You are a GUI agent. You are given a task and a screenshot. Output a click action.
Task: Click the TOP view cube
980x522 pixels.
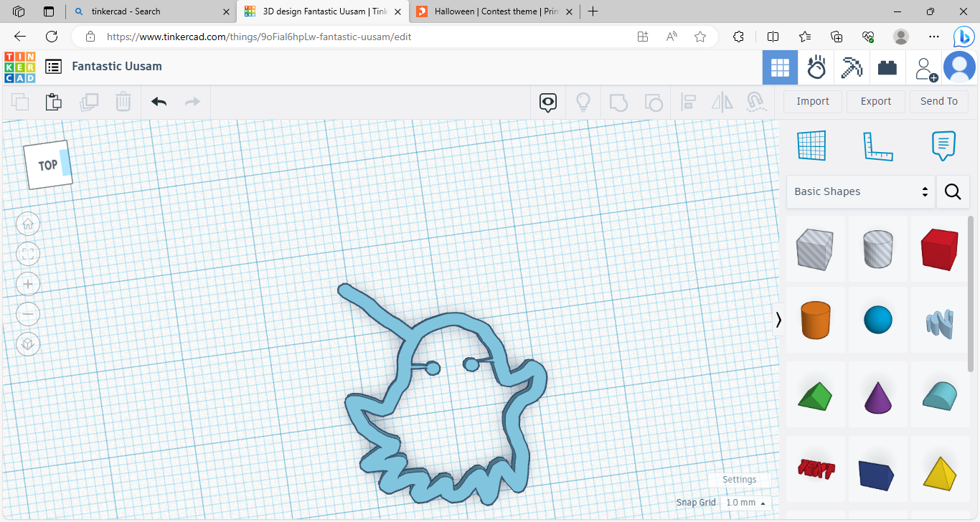(48, 165)
